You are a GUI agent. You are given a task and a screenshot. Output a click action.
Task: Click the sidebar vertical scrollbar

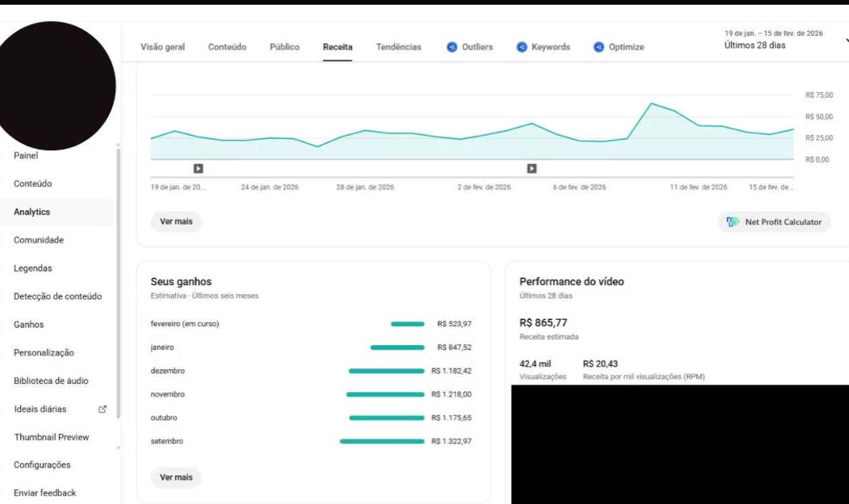(x=119, y=283)
